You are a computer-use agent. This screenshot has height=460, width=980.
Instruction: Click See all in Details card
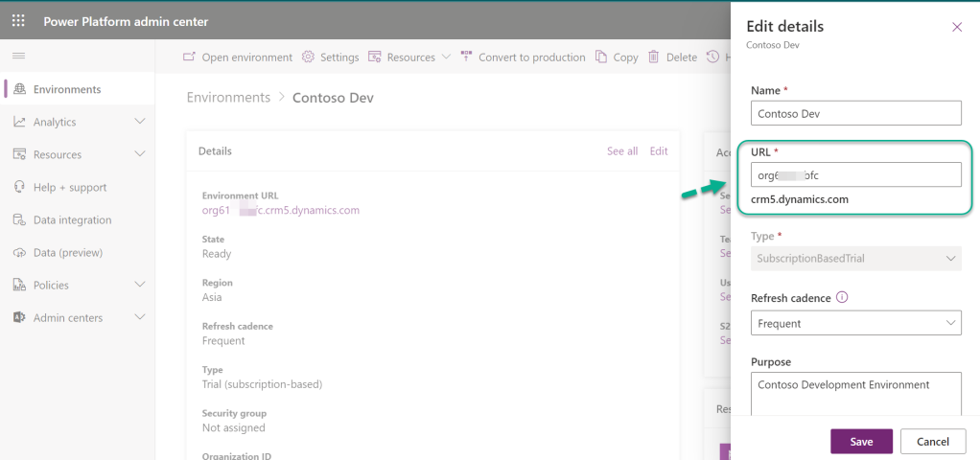(x=622, y=151)
